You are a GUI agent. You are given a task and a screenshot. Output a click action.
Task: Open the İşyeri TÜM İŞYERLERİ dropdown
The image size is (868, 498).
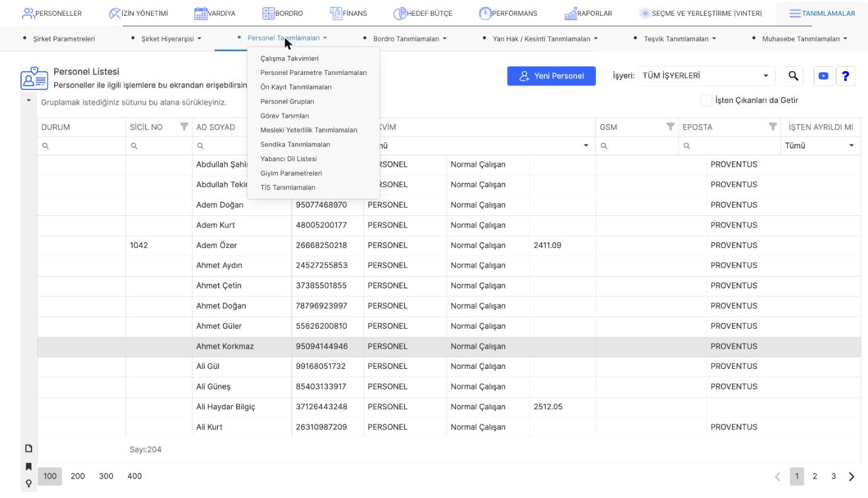pos(706,76)
